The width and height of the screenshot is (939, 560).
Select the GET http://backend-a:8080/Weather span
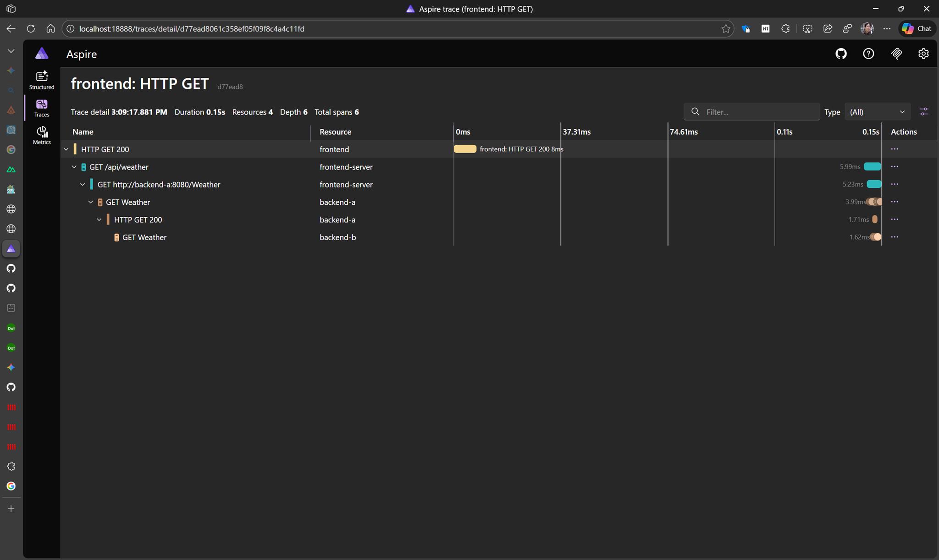click(159, 185)
